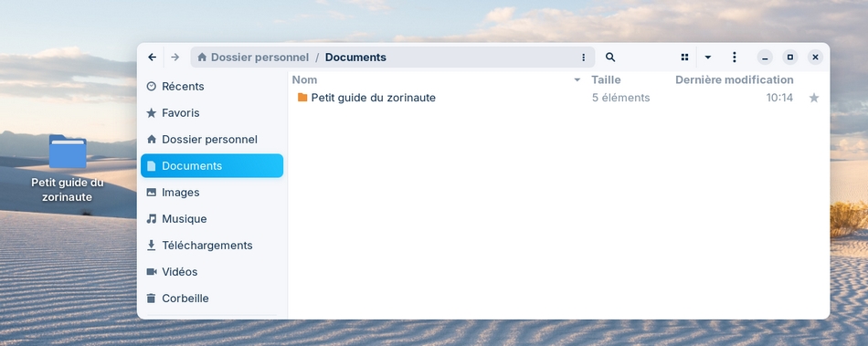Star the Petit guide du zorinaute folder

pos(814,98)
